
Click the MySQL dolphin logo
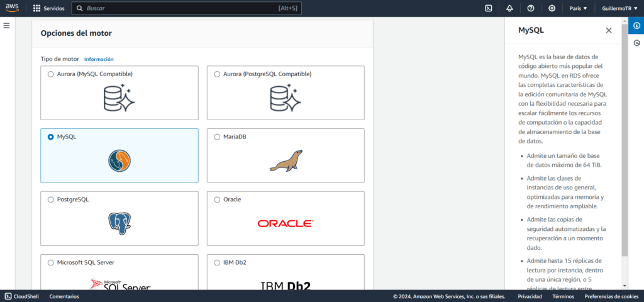click(119, 160)
